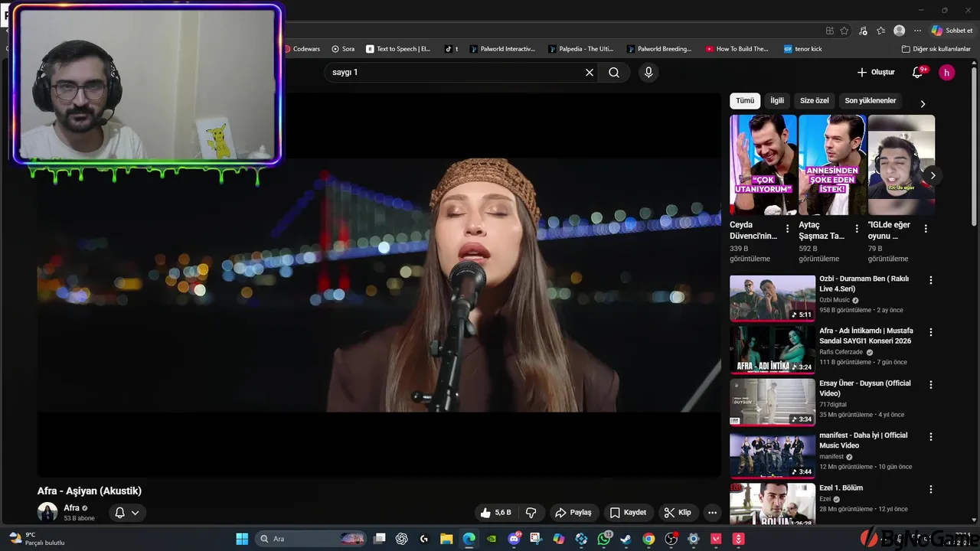
Task: Click the Oluştur create button
Action: tap(876, 73)
